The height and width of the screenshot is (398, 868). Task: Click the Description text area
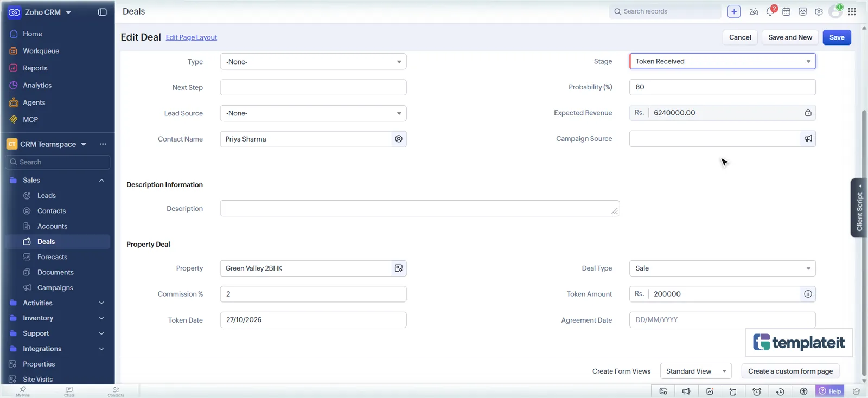(x=419, y=209)
